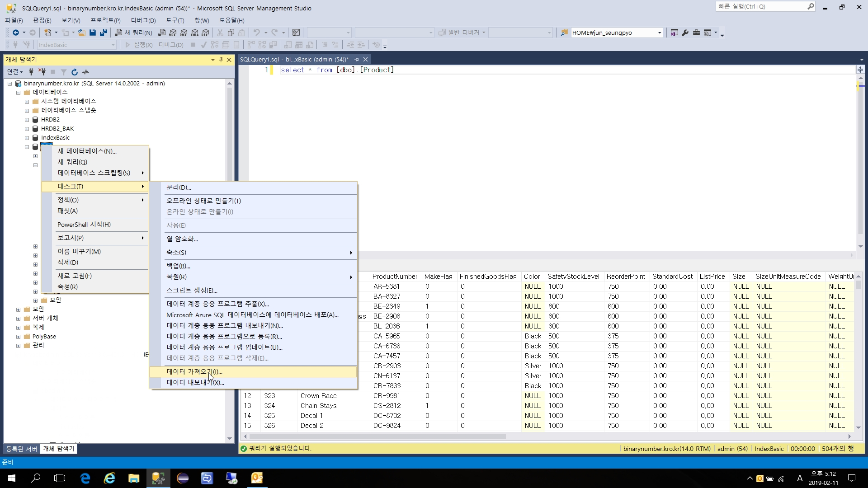The width and height of the screenshot is (868, 488).
Task: Expand the HRDB2 database node
Action: pyautogui.click(x=27, y=120)
